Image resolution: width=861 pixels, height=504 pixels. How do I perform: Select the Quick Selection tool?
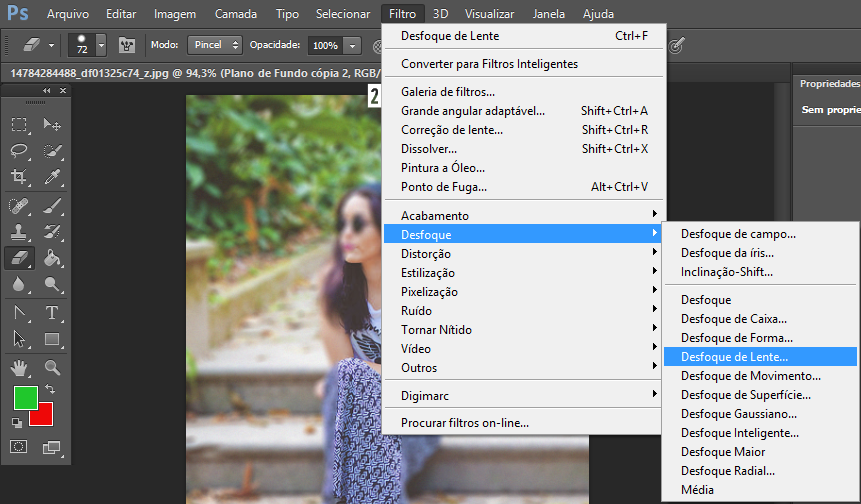point(52,150)
